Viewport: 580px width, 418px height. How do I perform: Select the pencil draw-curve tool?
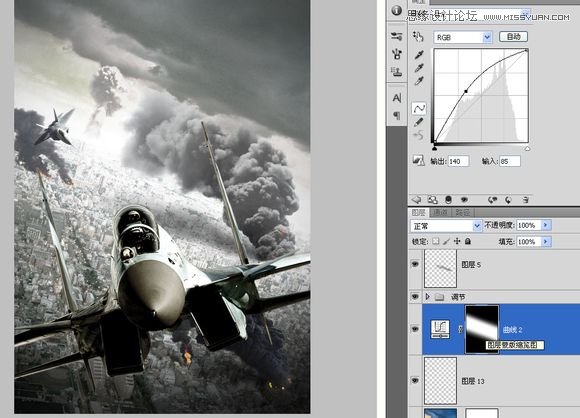click(x=419, y=122)
